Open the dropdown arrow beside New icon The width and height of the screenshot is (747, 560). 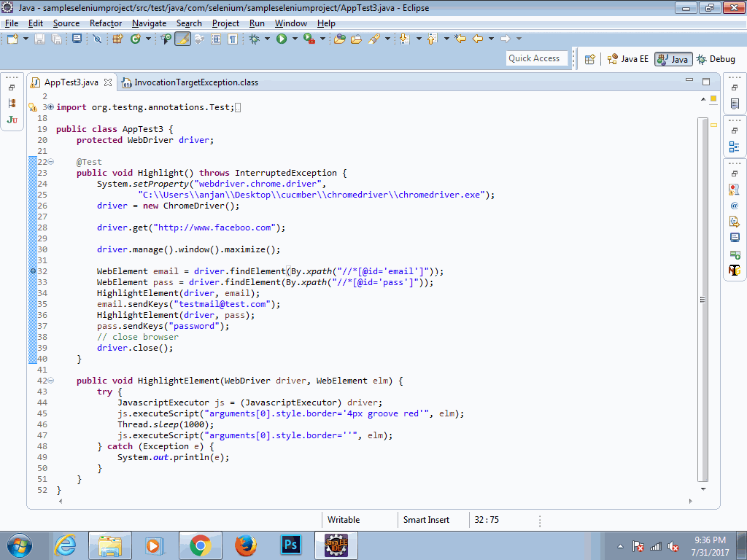pos(26,39)
